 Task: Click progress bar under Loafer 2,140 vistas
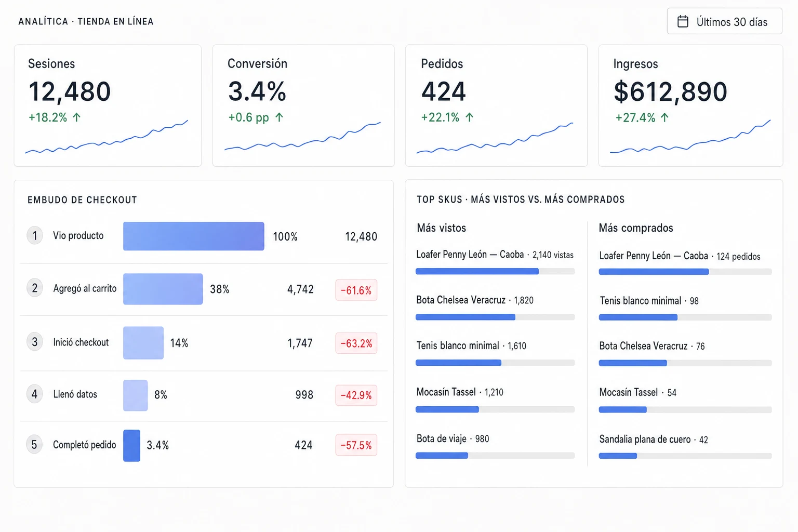(495, 271)
